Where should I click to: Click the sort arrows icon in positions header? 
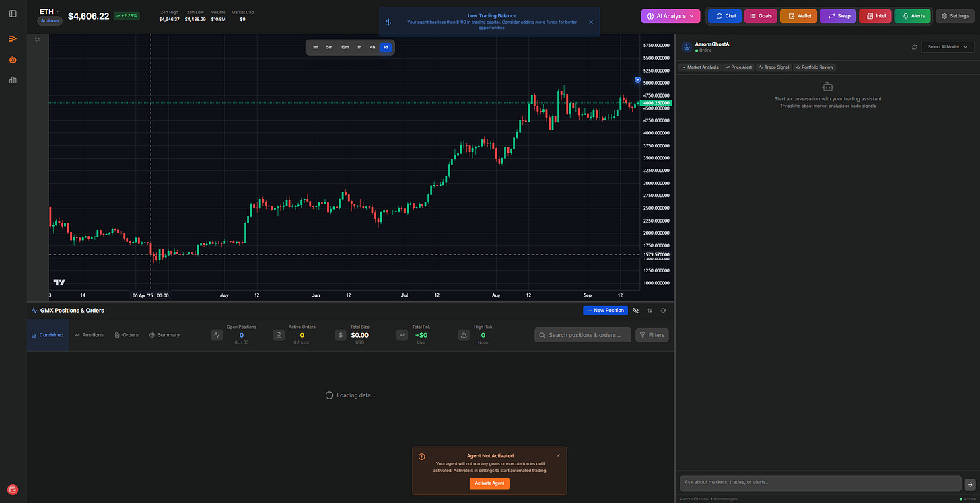pos(650,311)
